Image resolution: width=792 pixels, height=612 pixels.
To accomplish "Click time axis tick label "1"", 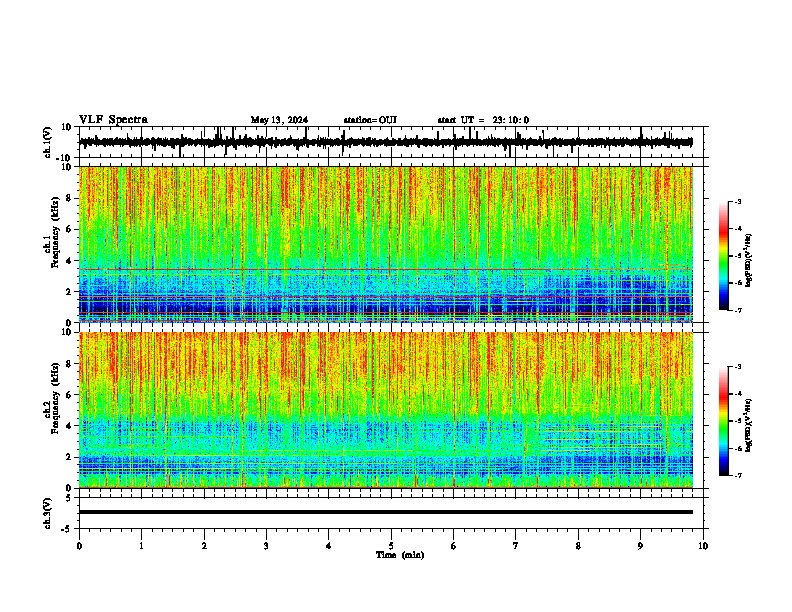I will click(x=141, y=546).
